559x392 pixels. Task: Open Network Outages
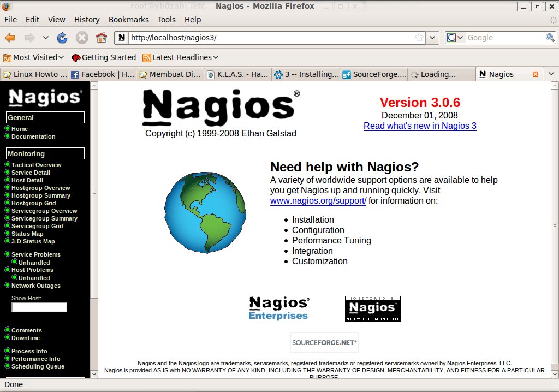click(x=35, y=286)
